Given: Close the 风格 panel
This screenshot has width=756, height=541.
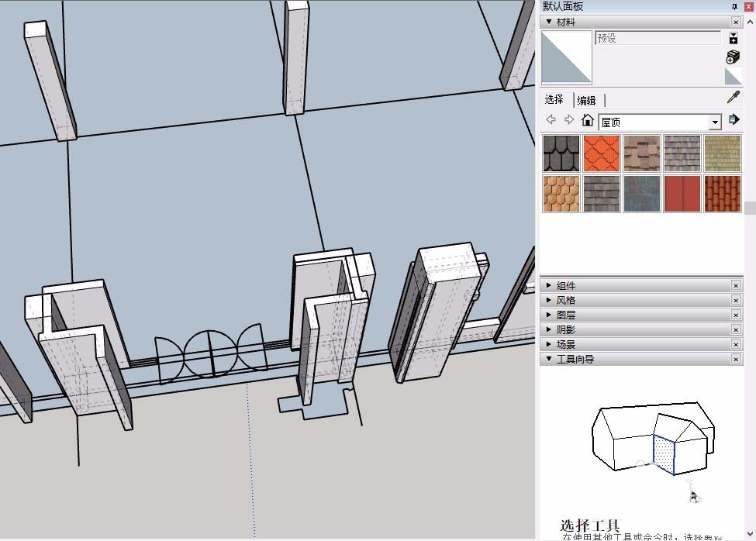Looking at the screenshot, I should point(736,301).
